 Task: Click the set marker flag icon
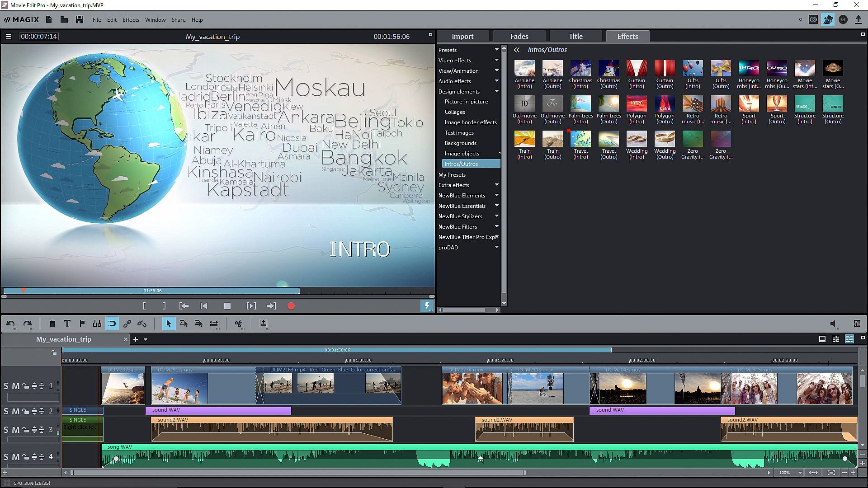tap(82, 324)
